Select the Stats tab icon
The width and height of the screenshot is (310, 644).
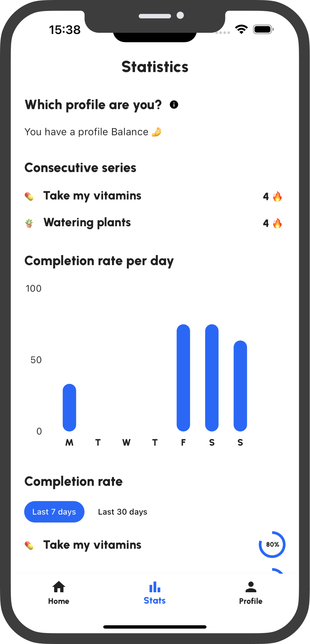point(155,587)
